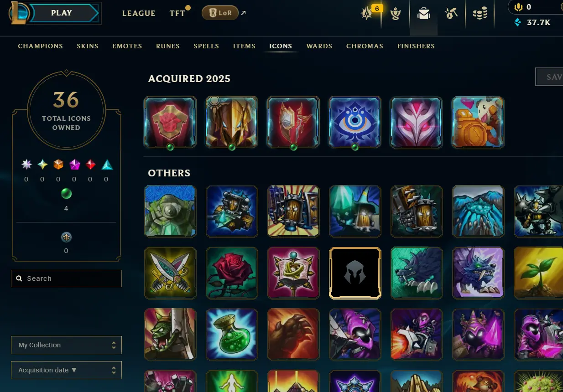This screenshot has height=392, width=563.
Task: Select the default helmet icon
Action: pyautogui.click(x=355, y=273)
